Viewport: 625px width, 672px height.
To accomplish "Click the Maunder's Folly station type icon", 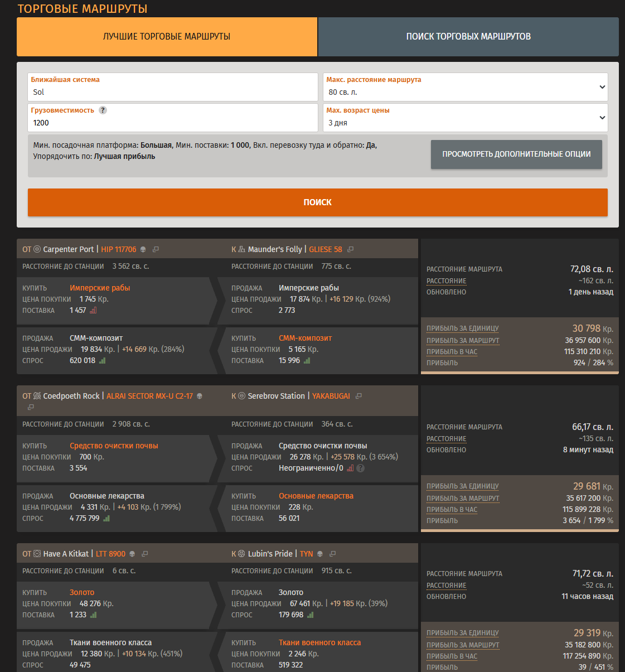I will click(x=241, y=249).
